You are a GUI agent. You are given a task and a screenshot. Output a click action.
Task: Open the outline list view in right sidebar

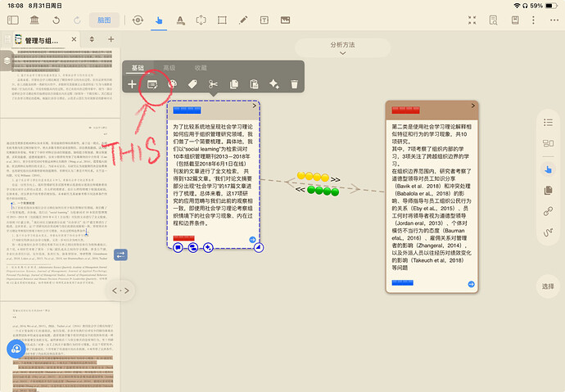coord(549,123)
